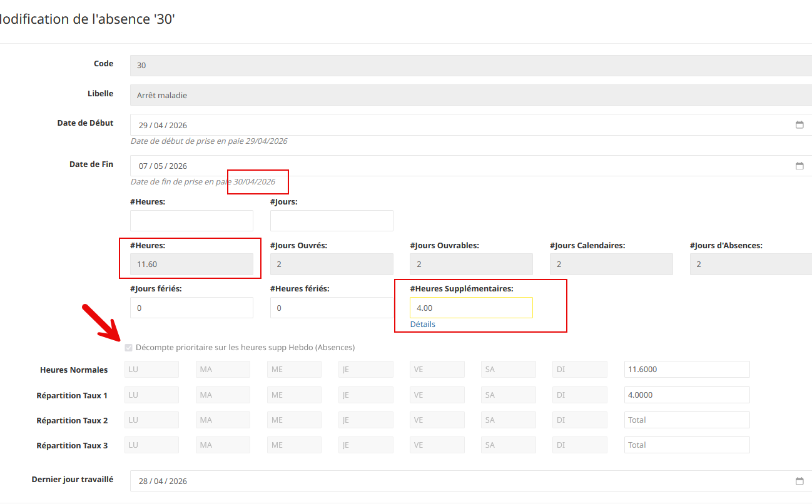812x504 pixels.
Task: Select Heures Normales SA cell
Action: click(x=509, y=370)
